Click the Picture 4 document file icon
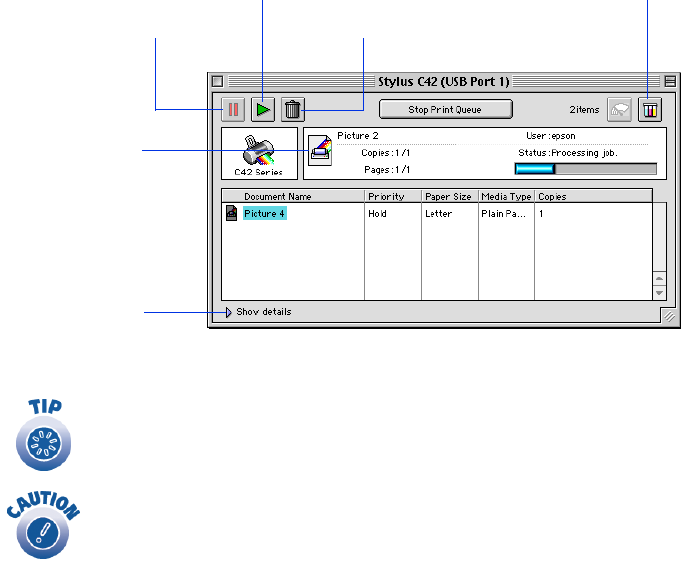 click(231, 213)
